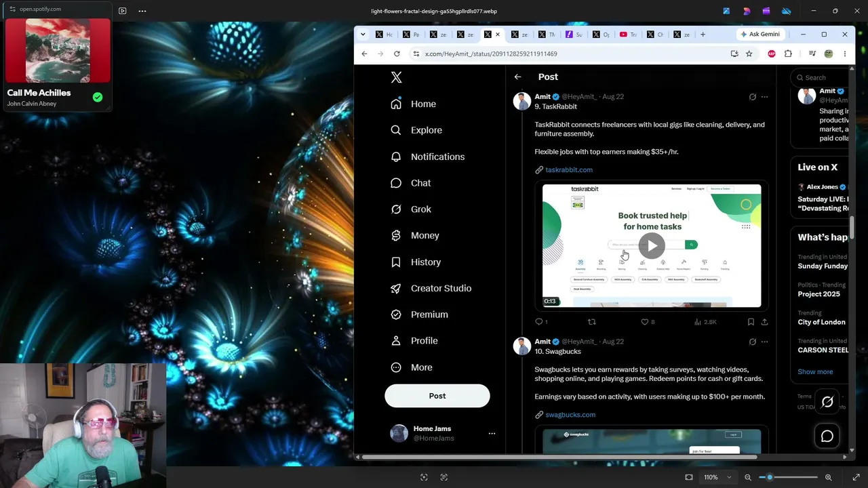Reply to the TaskRabbit post
This screenshot has height=488, width=868.
tap(540, 322)
